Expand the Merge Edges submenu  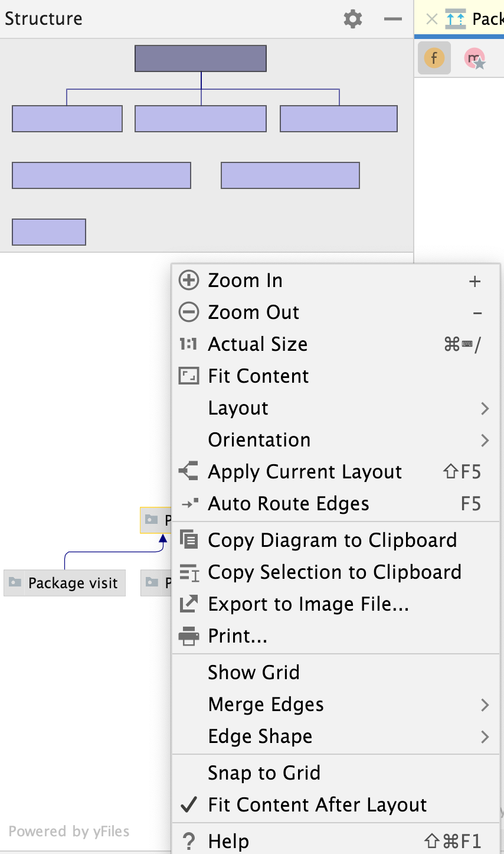[x=265, y=705]
